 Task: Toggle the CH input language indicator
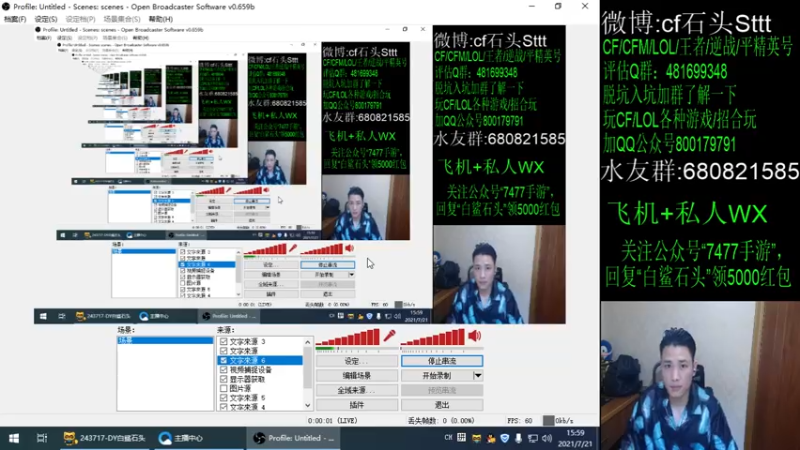point(448,438)
